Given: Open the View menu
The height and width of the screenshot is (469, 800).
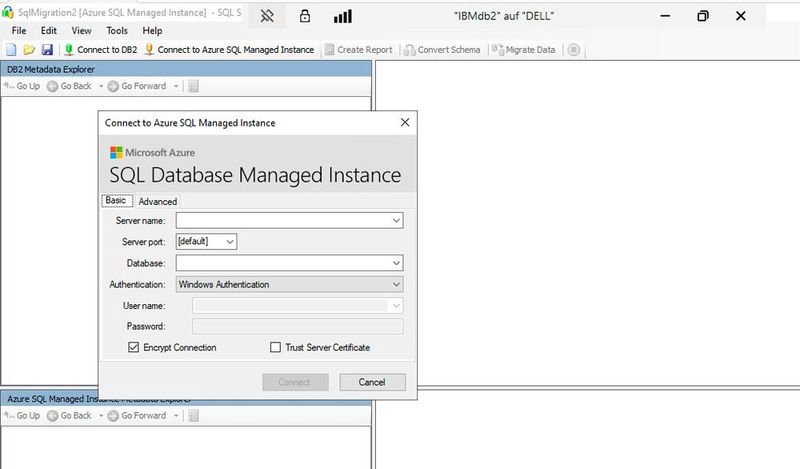Looking at the screenshot, I should [x=82, y=31].
